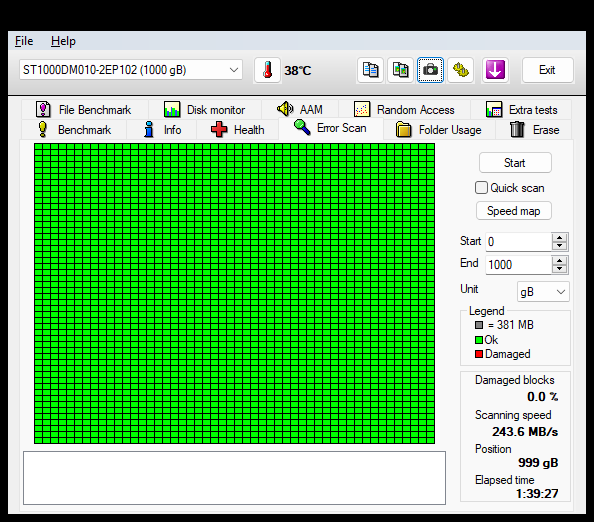
Task: Click the green Ok legend swatch
Action: [x=479, y=340]
